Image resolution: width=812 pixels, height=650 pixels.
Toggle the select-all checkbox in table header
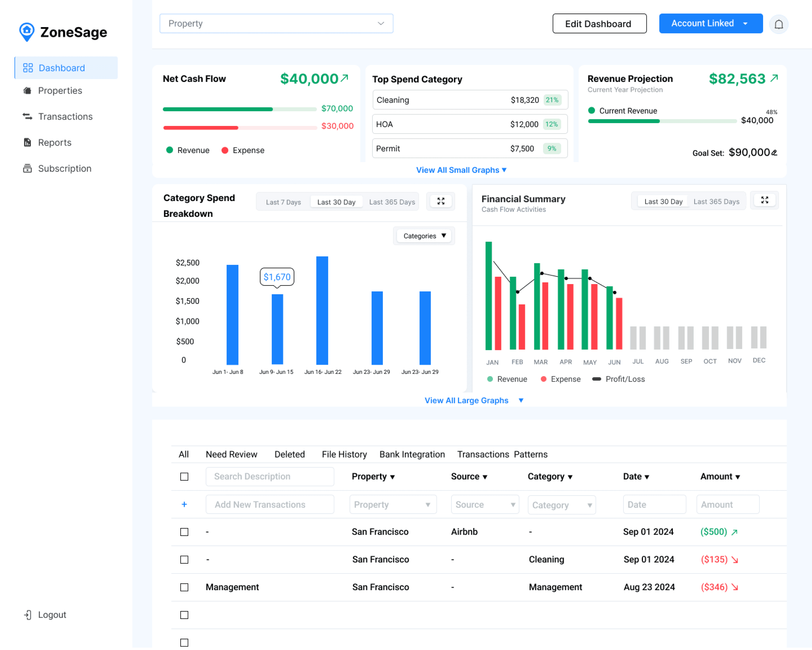coord(184,476)
